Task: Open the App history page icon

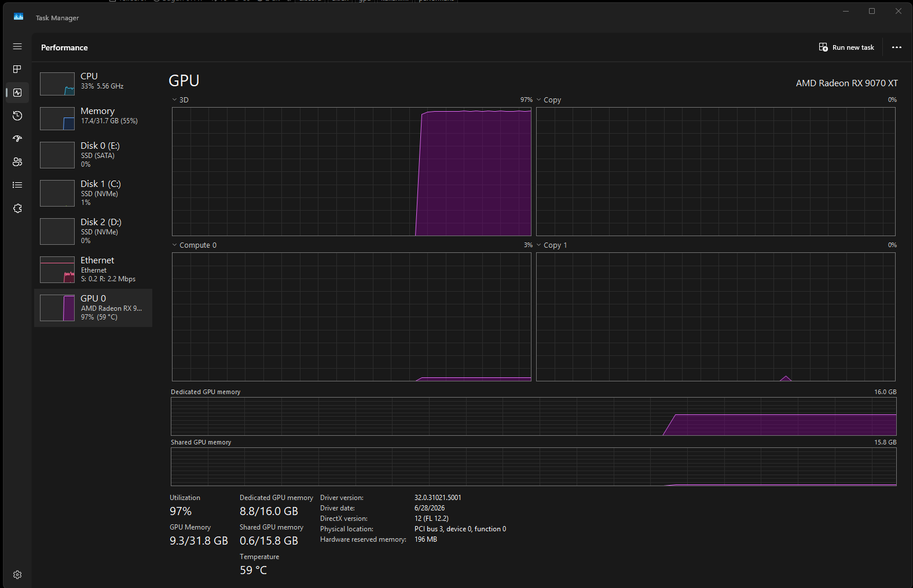Action: click(x=17, y=116)
